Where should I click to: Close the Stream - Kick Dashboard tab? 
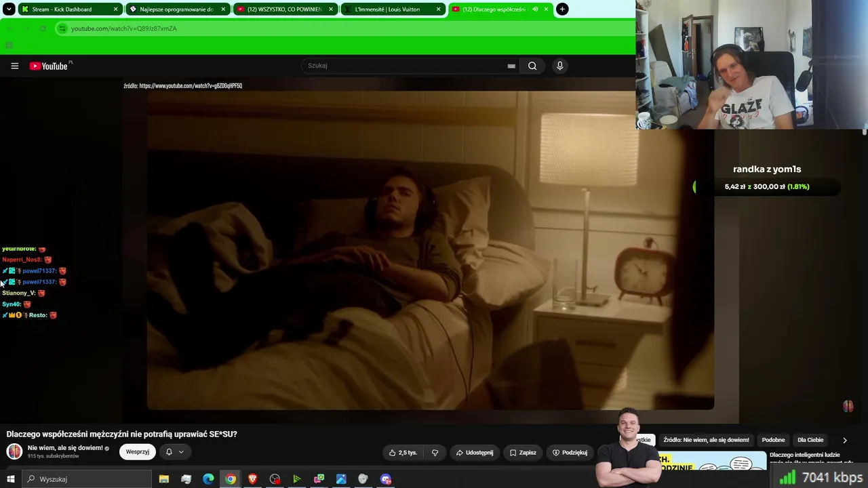[115, 9]
